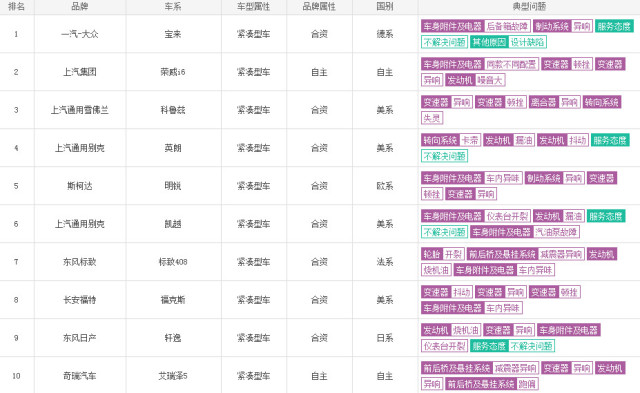Viewport: 640px width, 393px height.
Task: Click the 离合器 异响 tag for 科鲁兹
Action: click(554, 102)
